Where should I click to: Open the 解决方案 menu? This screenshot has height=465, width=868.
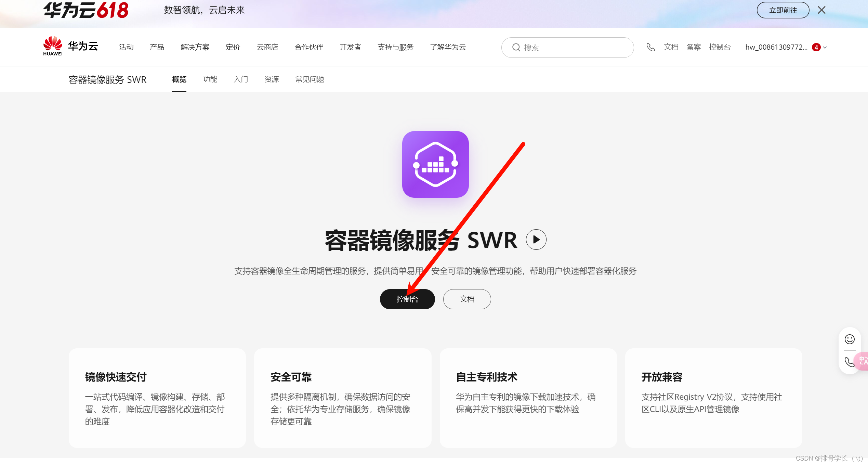(x=195, y=47)
